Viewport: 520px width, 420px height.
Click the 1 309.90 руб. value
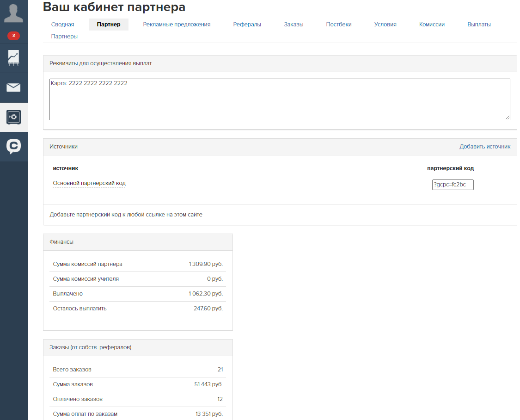(x=206, y=264)
